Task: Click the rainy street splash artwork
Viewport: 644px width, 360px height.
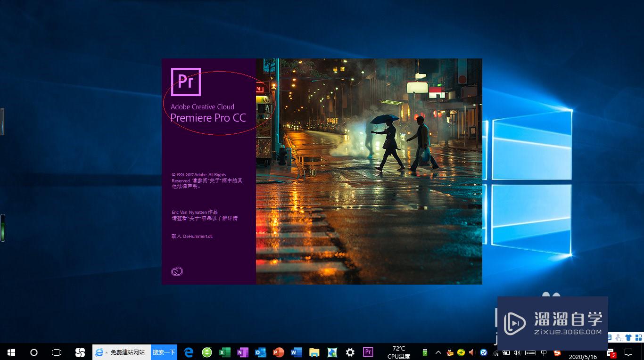Action: 369,172
